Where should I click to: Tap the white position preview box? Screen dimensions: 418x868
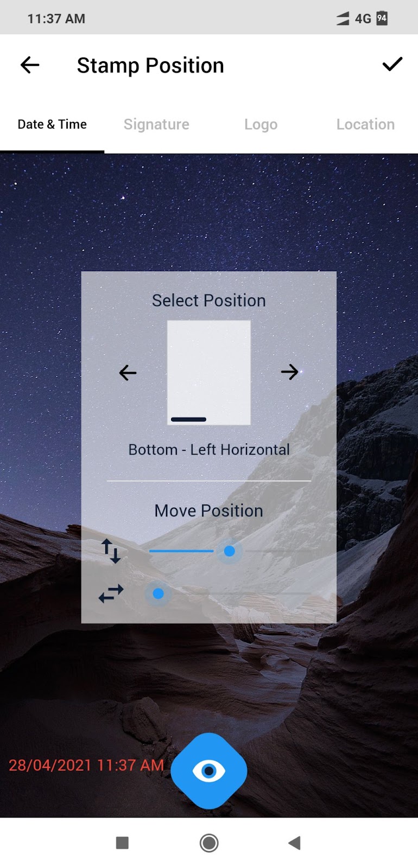[x=209, y=373]
